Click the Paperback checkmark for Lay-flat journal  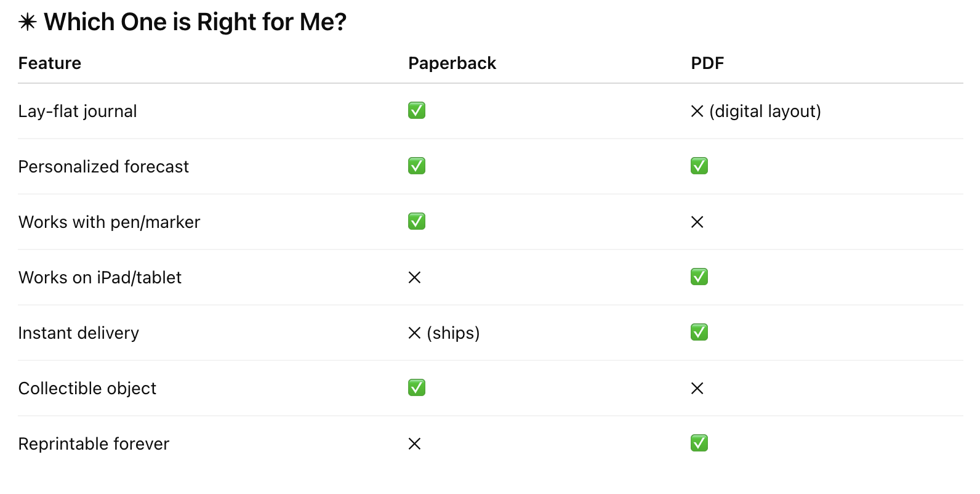coord(417,111)
